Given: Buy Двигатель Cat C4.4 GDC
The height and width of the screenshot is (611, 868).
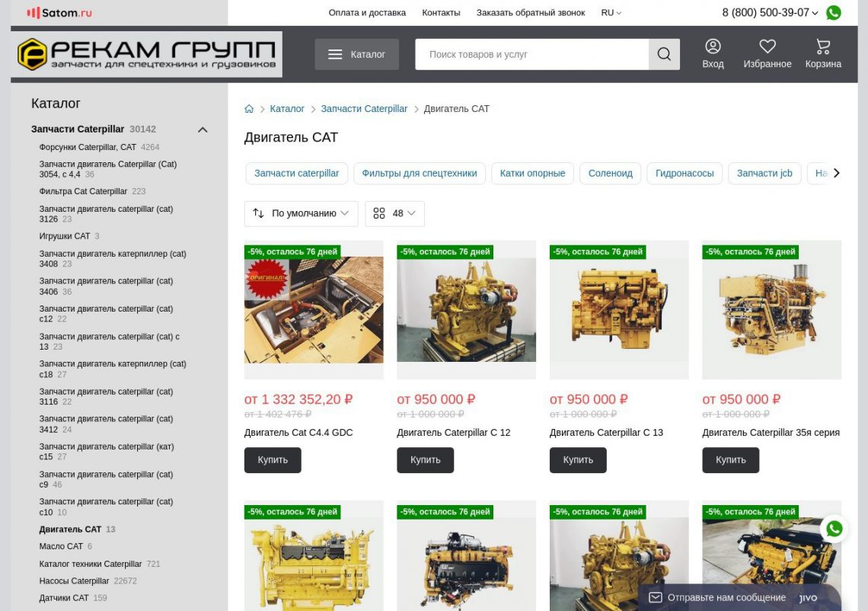Looking at the screenshot, I should click(x=273, y=459).
